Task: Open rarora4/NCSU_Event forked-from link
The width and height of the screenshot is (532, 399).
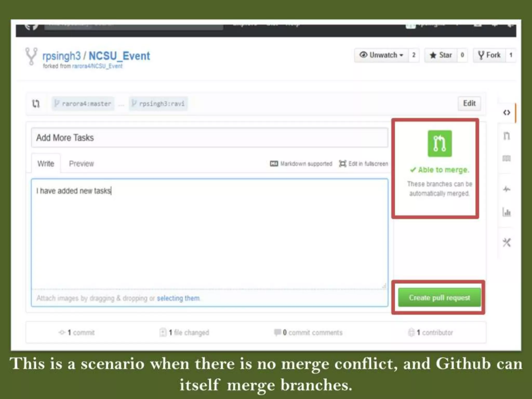Action: [97, 66]
